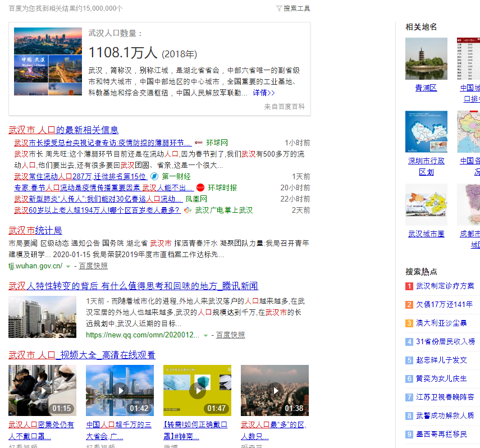480x448 pixels.
Task: Open the 深圳市行政区划 link
Action: 426,167
